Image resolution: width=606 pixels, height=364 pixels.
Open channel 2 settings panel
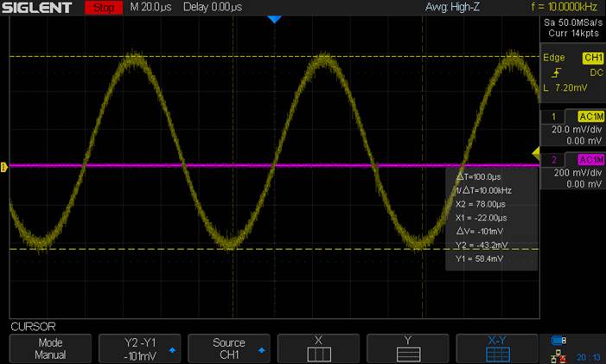[571, 171]
